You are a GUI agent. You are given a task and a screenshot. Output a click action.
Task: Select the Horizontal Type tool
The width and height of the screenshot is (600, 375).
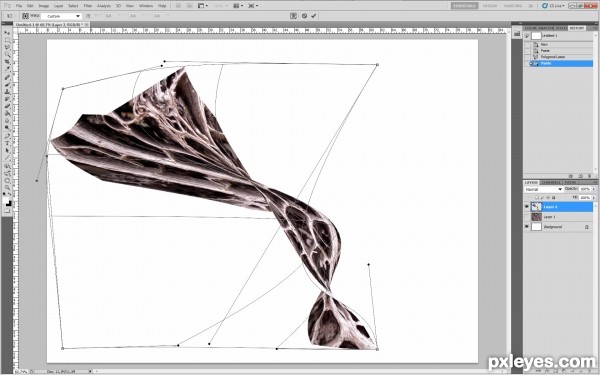point(8,143)
